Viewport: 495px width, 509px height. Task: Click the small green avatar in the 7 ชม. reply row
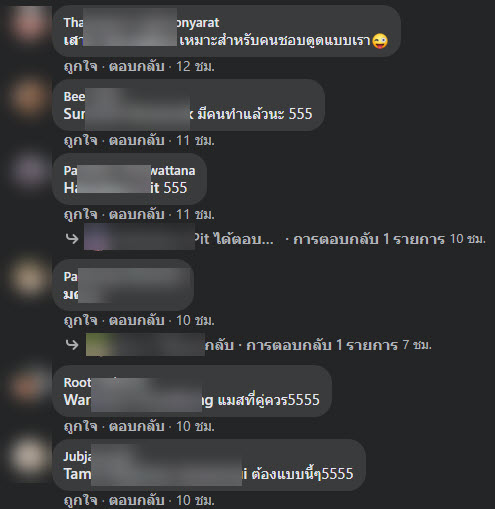click(97, 344)
